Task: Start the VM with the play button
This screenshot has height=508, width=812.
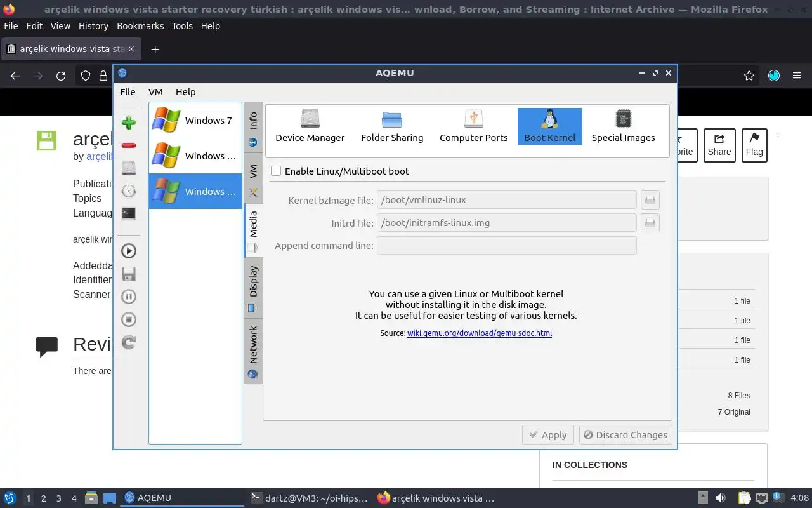Action: tap(129, 251)
